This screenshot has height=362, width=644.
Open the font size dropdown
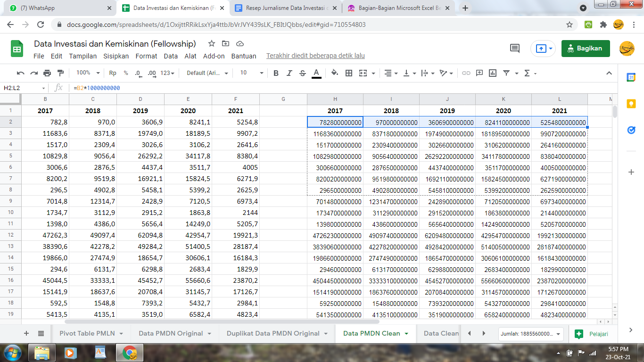click(x=252, y=73)
